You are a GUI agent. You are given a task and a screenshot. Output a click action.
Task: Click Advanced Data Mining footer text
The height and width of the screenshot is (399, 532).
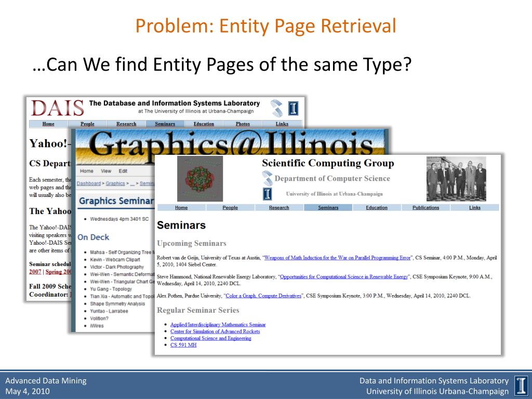(46, 381)
